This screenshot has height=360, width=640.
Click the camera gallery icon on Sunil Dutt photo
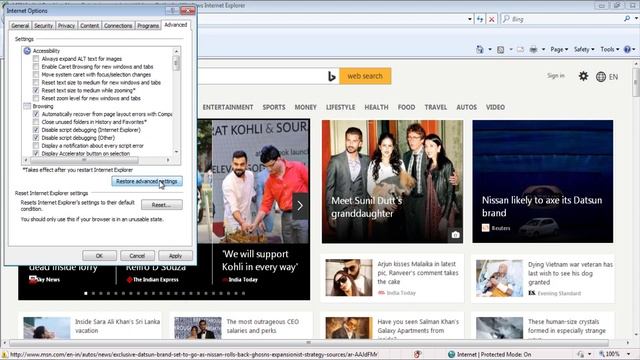[455, 235]
